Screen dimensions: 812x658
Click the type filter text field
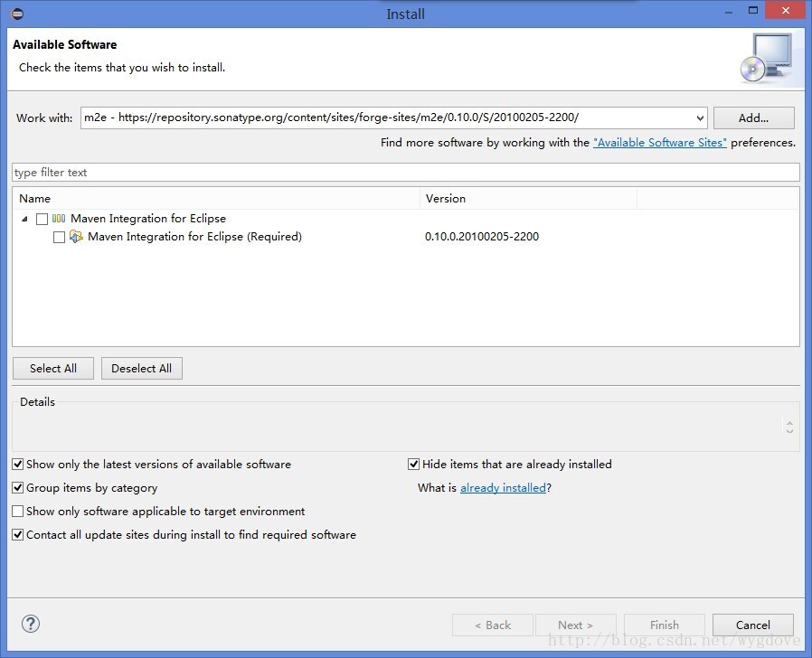click(x=405, y=173)
